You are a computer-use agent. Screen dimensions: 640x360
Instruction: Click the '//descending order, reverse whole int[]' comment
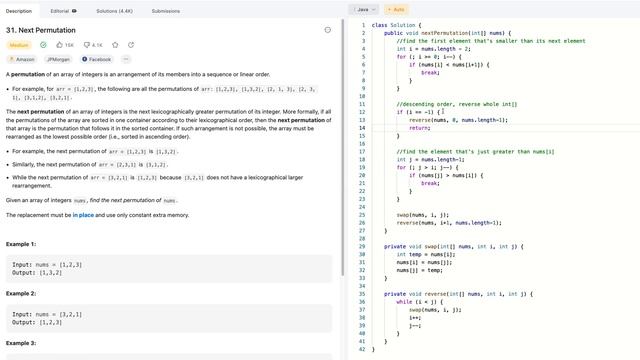pyautogui.click(x=457, y=104)
